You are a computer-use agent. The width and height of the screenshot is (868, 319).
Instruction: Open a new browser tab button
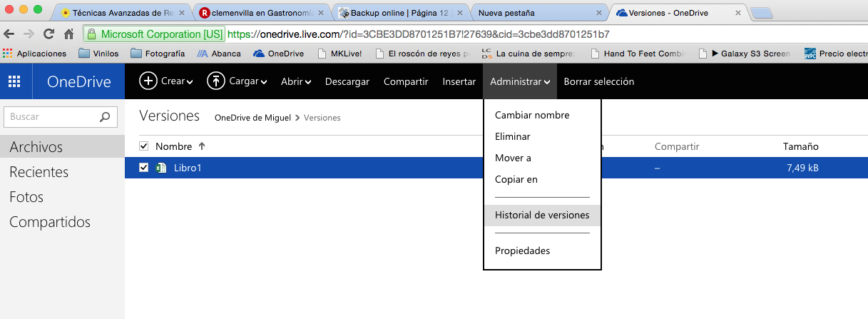(762, 13)
